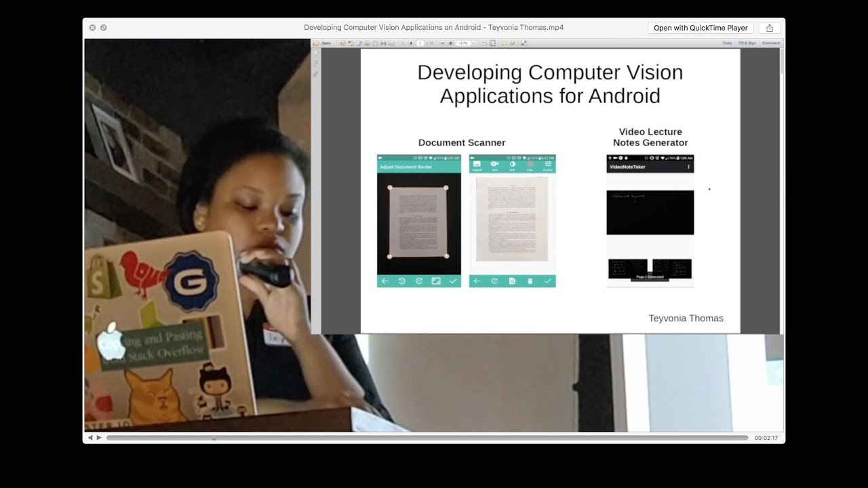Click Open in the PDF viewer toolbar

pyautogui.click(x=322, y=43)
